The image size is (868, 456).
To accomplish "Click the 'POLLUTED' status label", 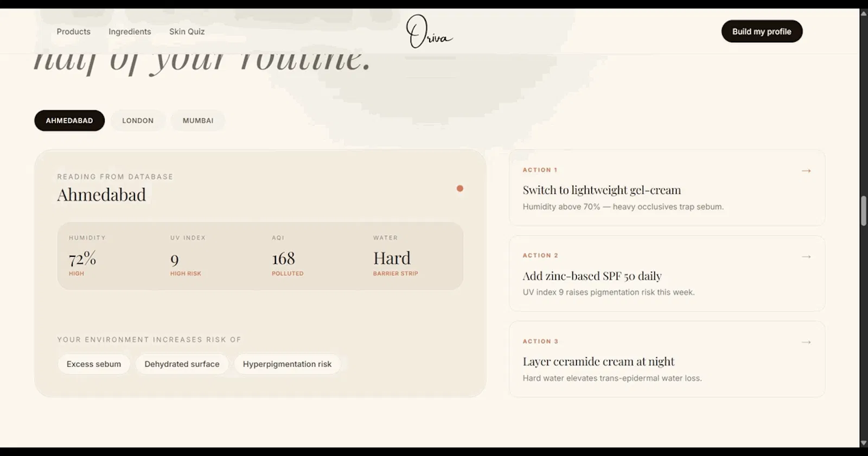I will click(288, 274).
